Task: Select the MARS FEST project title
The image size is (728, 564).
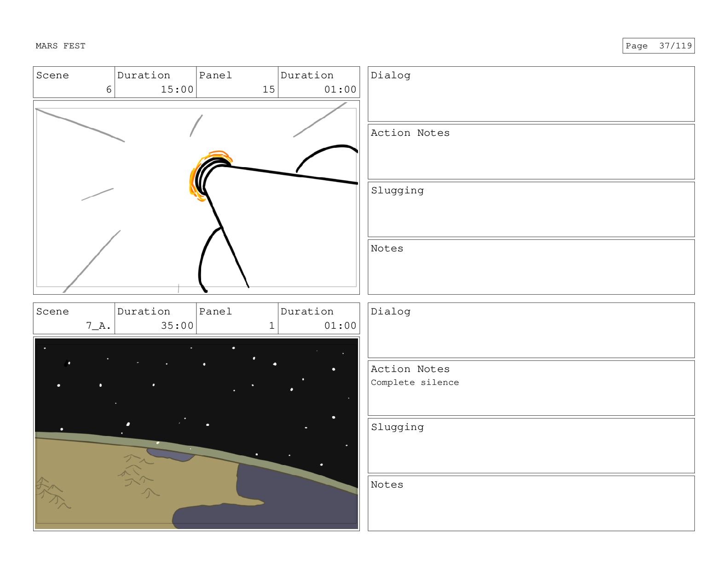Action: coord(60,46)
